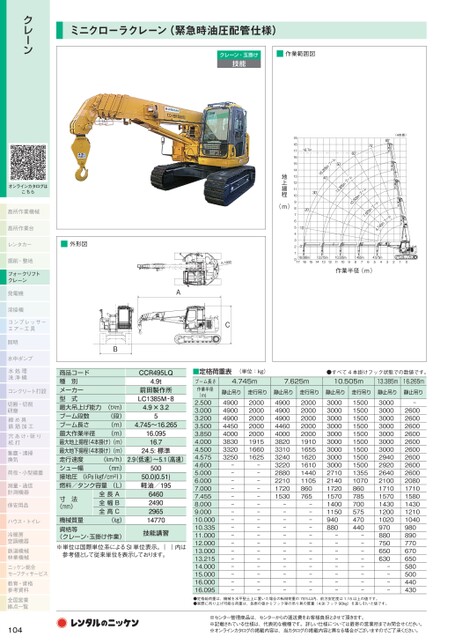
Task: Click machine mass value 14770
Action: pos(156,520)
